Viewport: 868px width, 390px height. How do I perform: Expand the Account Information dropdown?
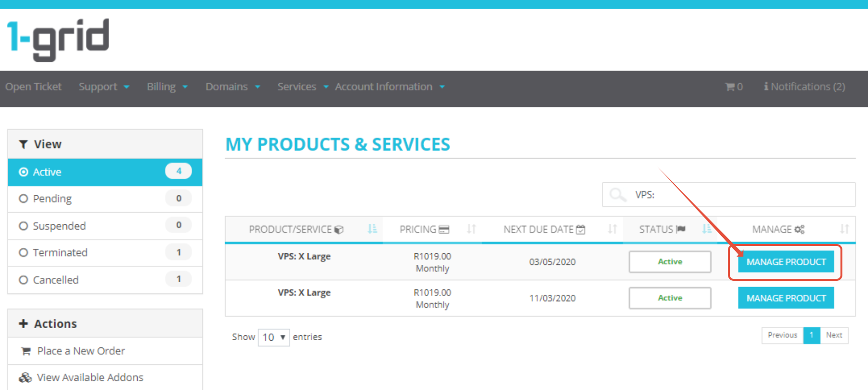click(390, 87)
